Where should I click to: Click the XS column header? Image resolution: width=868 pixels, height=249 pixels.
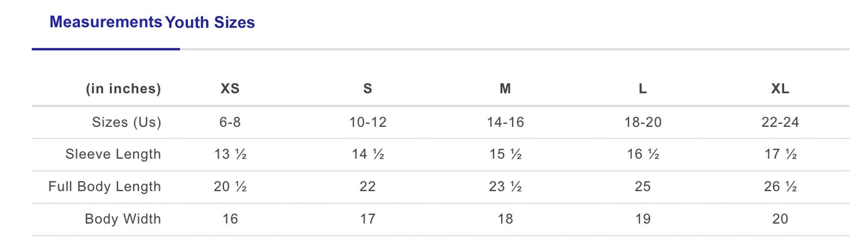[230, 89]
